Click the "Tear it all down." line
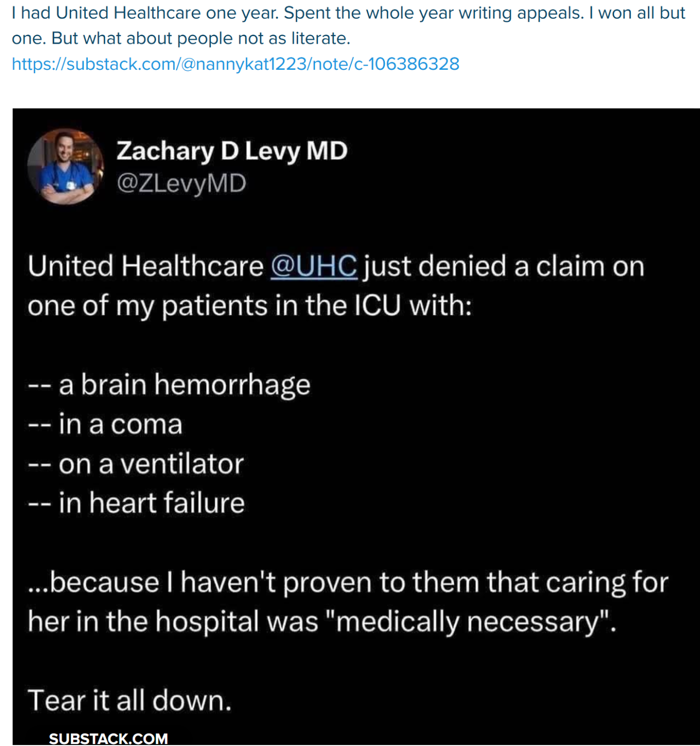The width and height of the screenshot is (700, 746). pos(129,700)
